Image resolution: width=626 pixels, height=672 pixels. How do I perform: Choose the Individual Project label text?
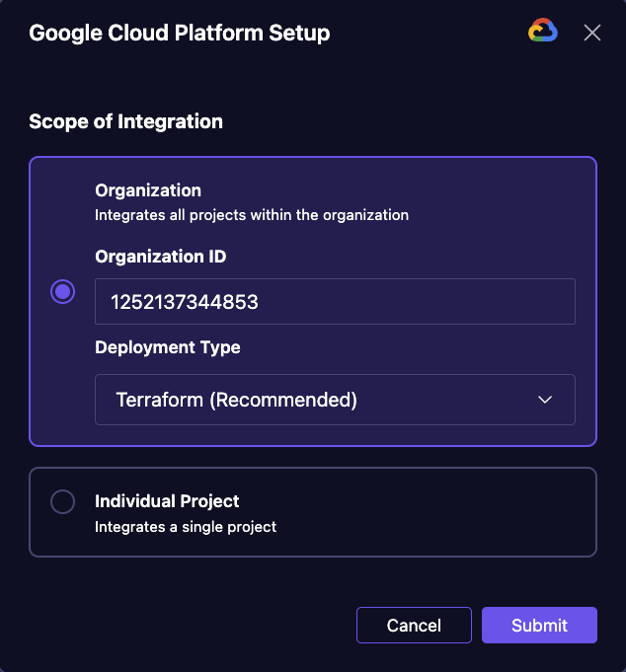click(167, 501)
